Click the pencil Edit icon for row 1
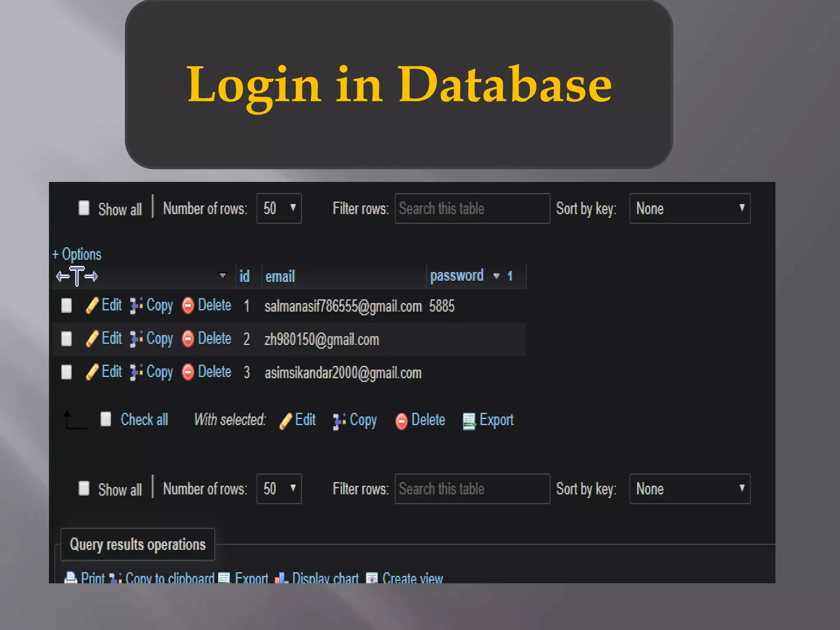Viewport: 840px width, 630px height. point(92,306)
